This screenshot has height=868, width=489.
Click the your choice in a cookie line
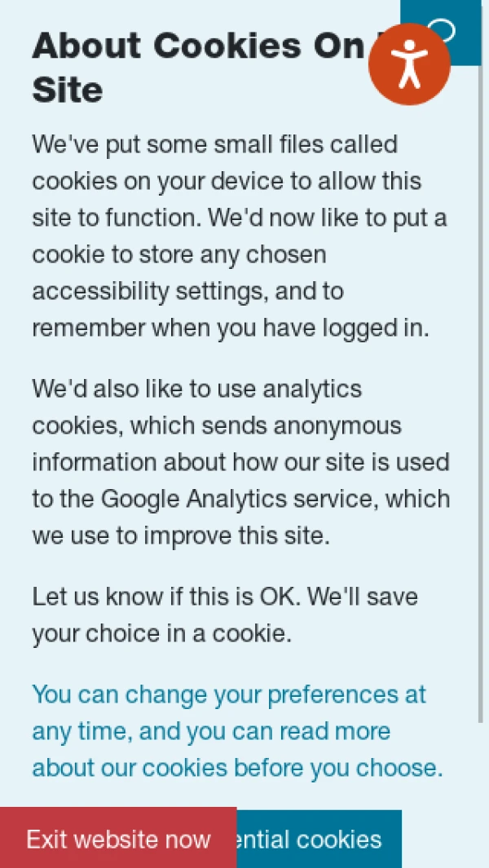tap(161, 633)
